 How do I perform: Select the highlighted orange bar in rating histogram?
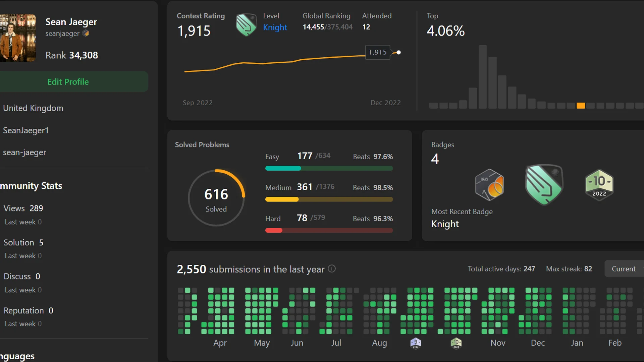point(581,106)
